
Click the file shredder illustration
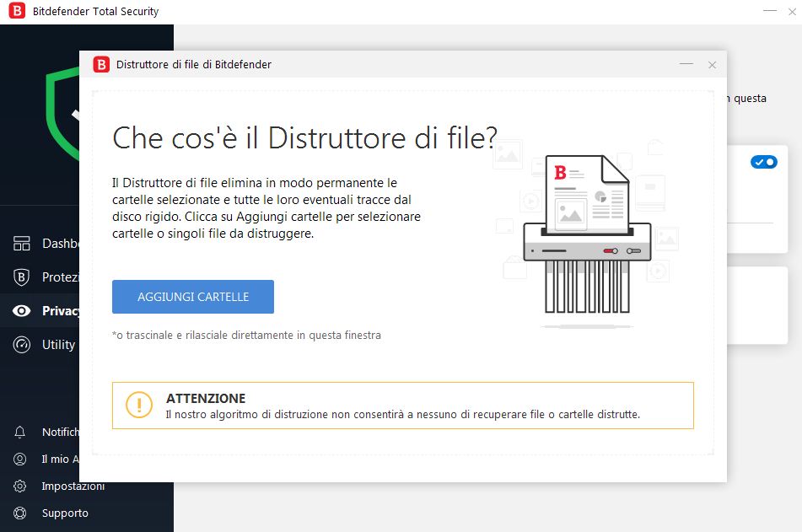587,234
